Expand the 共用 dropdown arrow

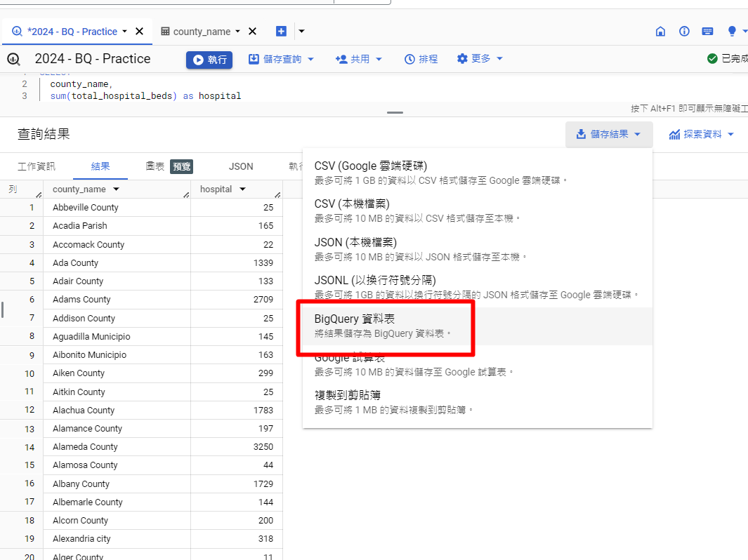(x=379, y=59)
